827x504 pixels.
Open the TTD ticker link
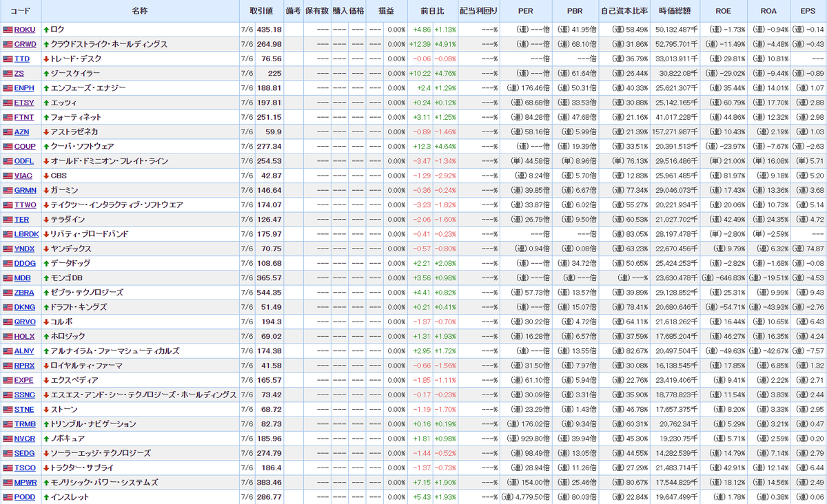pyautogui.click(x=22, y=59)
